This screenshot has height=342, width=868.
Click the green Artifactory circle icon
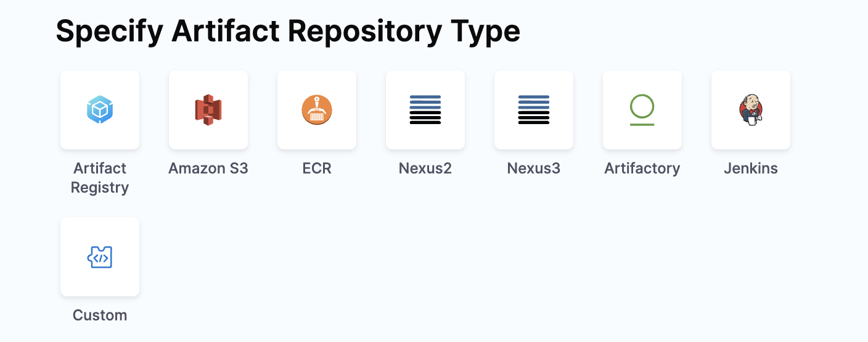642,110
